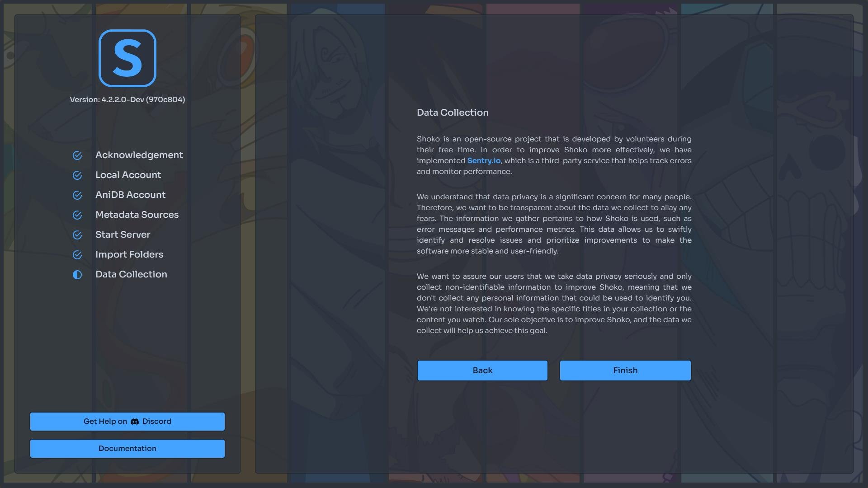Click the Get Help on Discord button
The width and height of the screenshot is (868, 488).
[x=127, y=421]
